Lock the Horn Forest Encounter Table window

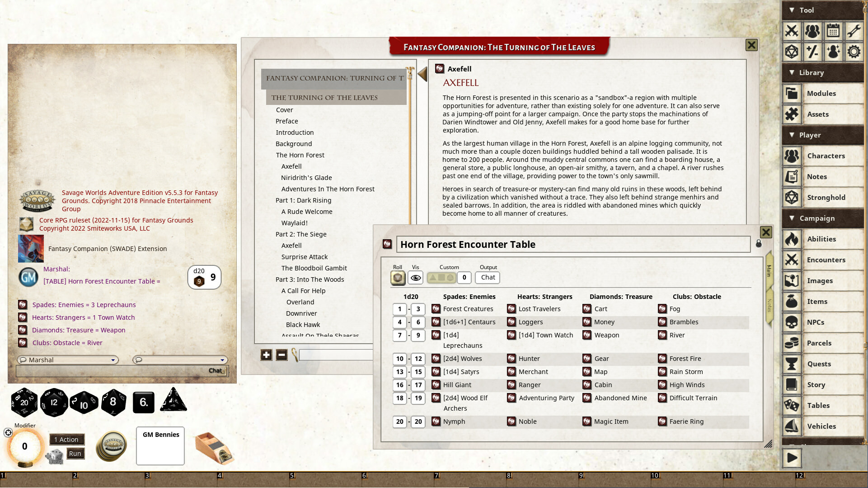(x=759, y=243)
